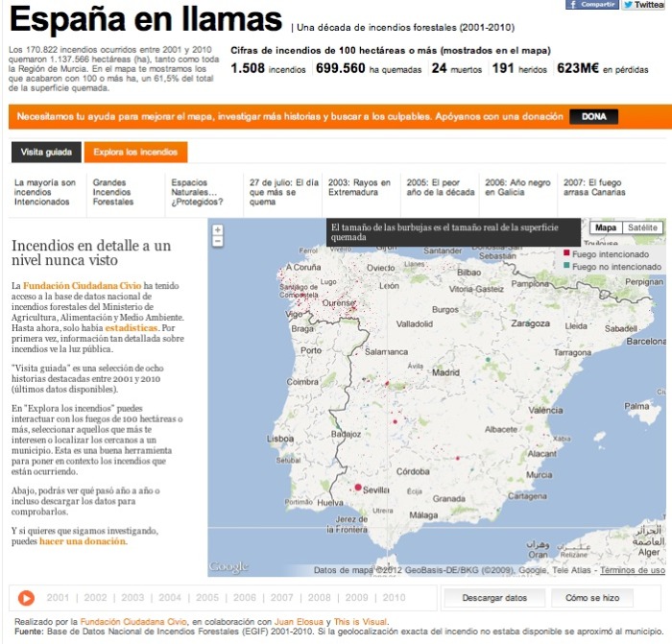Click the DONA donation button
Viewport: 672px width, 644px height.
click(x=593, y=116)
